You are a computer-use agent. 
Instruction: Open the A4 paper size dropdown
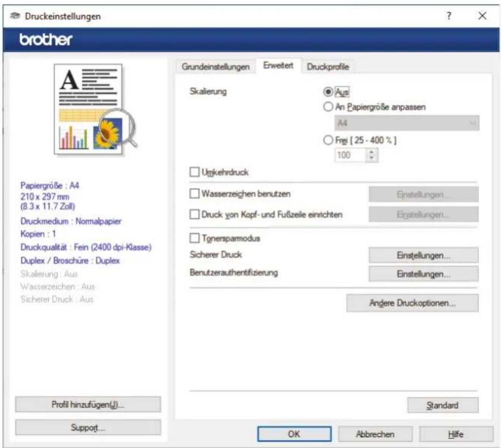(x=407, y=123)
